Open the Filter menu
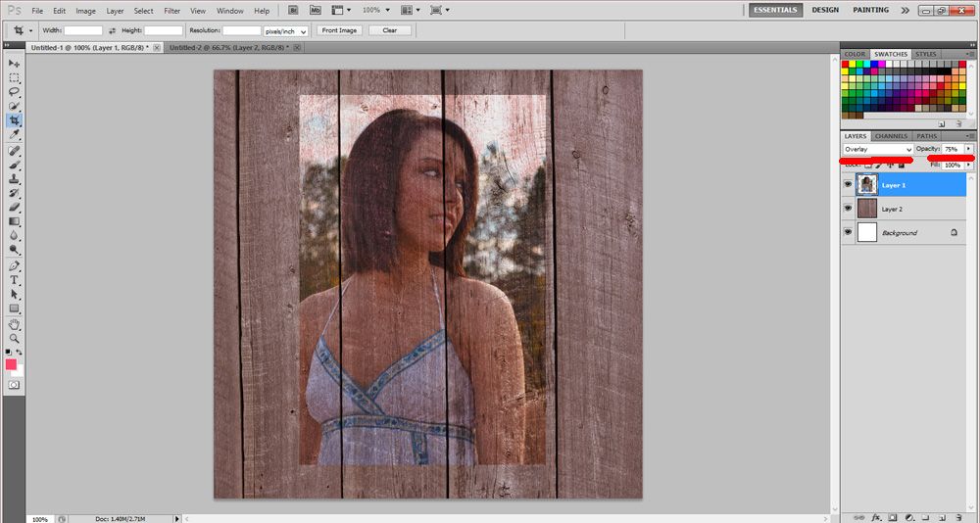Image resolution: width=980 pixels, height=523 pixels. (172, 11)
